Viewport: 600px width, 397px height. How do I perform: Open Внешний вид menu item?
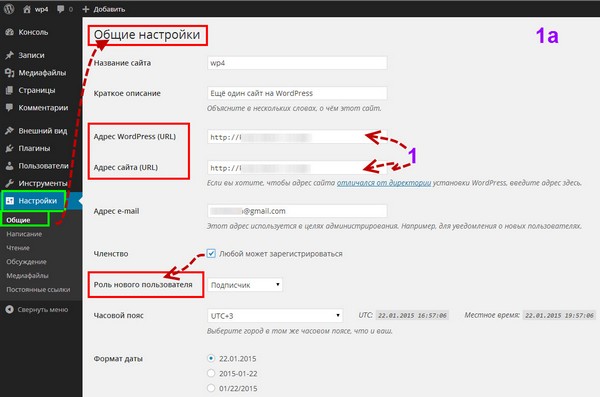point(43,131)
